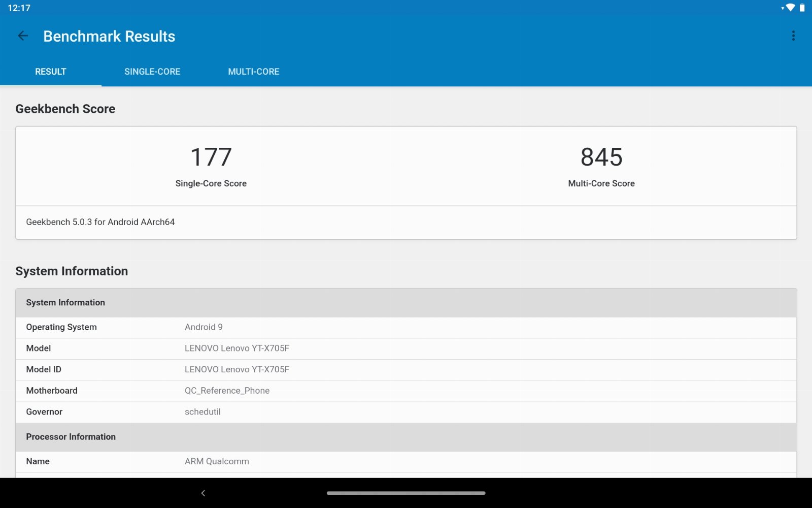The width and height of the screenshot is (812, 508).
Task: Tap the Benchmark Results title
Action: [x=109, y=36]
